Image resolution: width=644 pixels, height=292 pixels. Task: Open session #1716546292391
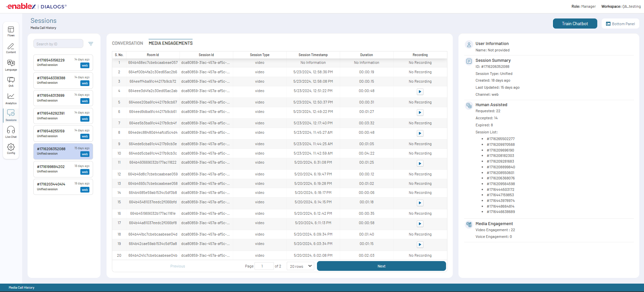pos(63,116)
